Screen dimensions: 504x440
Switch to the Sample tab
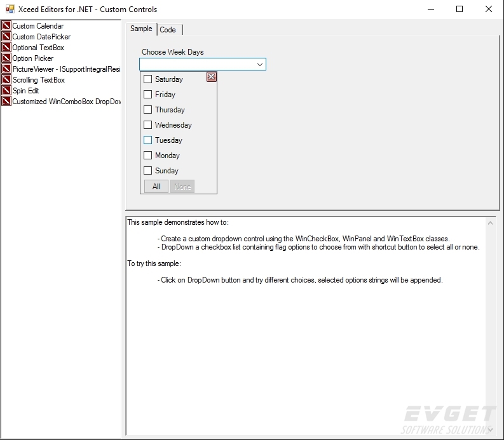[x=141, y=29]
